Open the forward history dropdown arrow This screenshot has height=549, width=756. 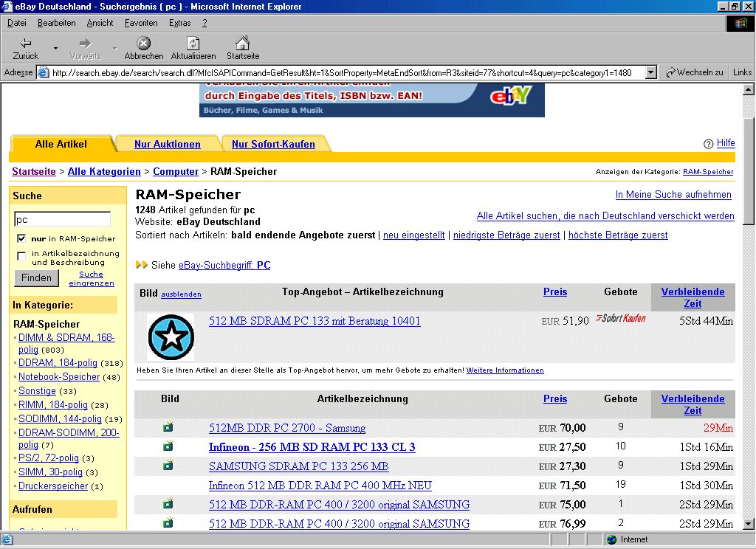114,48
